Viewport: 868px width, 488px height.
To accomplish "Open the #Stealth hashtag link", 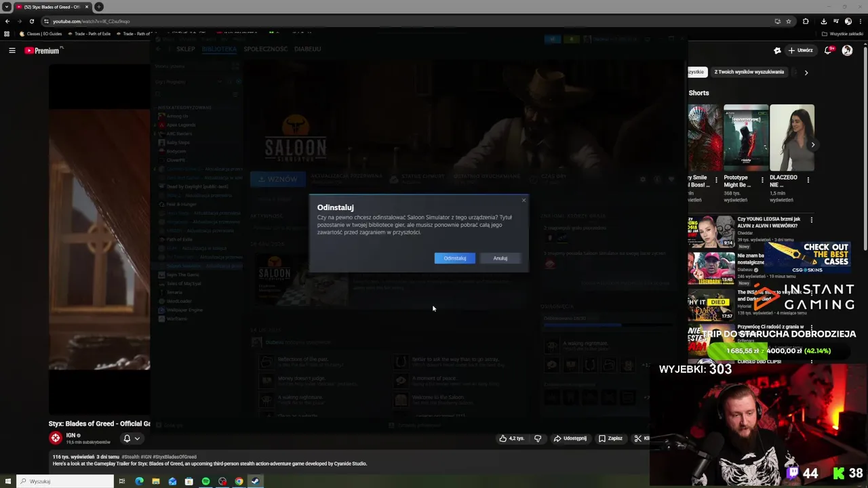I will pyautogui.click(x=132, y=457).
